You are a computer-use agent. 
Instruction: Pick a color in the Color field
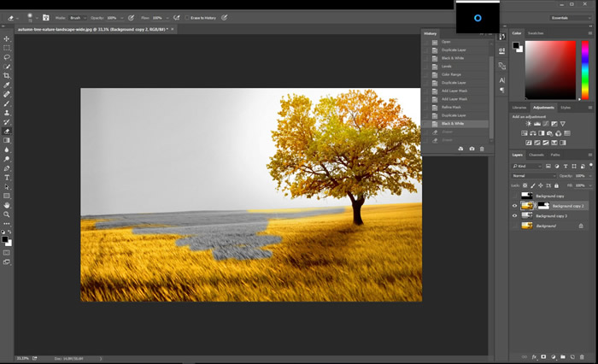[550, 70]
